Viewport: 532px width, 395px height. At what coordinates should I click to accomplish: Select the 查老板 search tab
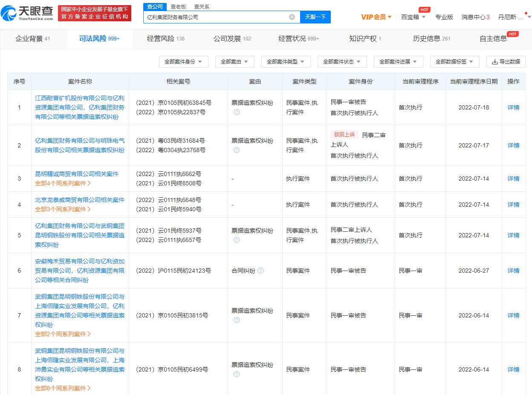[x=178, y=7]
